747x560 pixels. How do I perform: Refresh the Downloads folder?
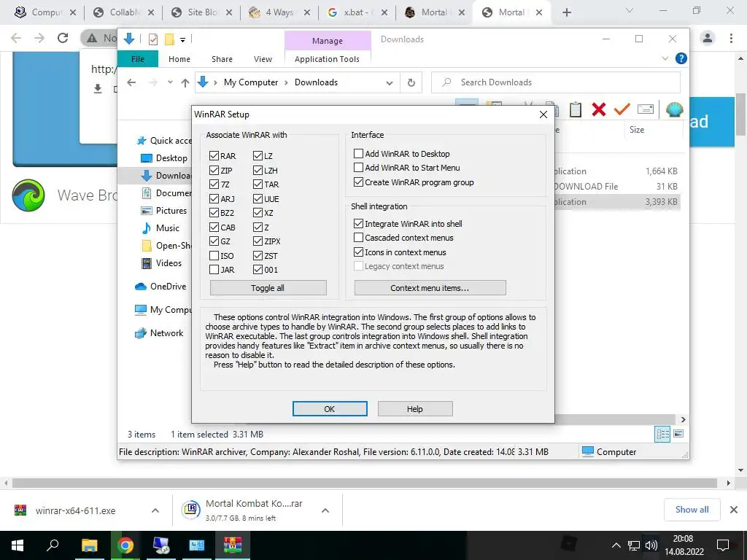point(411,83)
